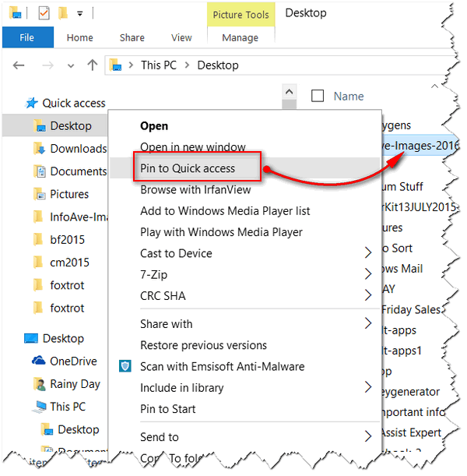Open the quick access toolbar dropdown arrow
The height and width of the screenshot is (476, 467).
coord(81,13)
